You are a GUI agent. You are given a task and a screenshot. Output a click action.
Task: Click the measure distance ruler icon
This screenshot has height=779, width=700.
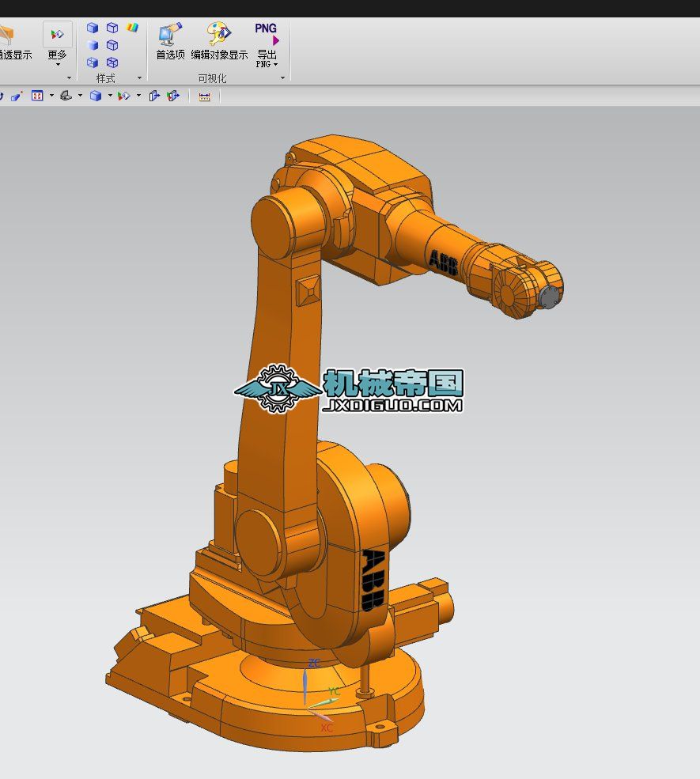point(204,96)
